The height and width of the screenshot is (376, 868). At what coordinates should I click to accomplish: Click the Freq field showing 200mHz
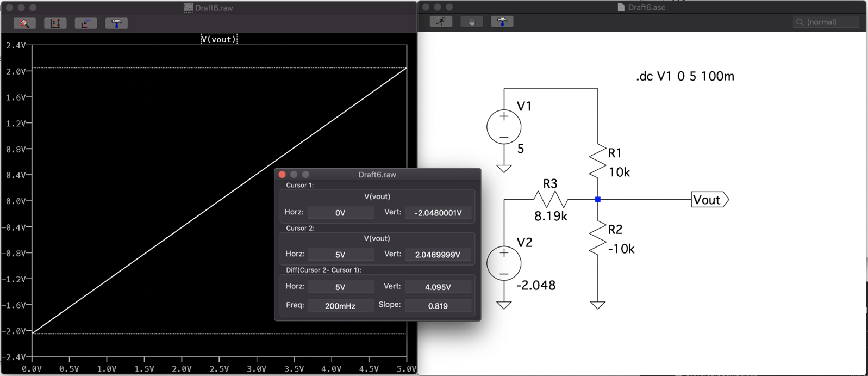coord(340,305)
